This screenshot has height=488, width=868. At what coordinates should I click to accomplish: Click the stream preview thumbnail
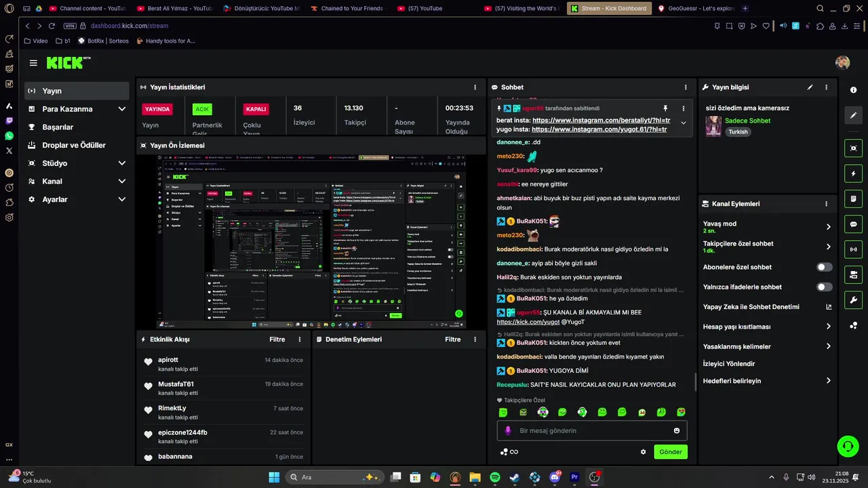(311, 242)
